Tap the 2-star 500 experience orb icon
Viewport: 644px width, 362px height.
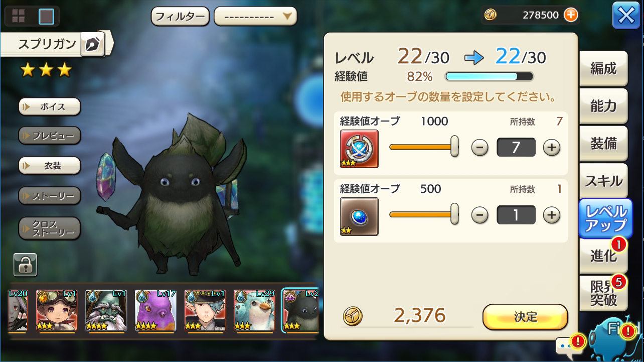click(359, 216)
